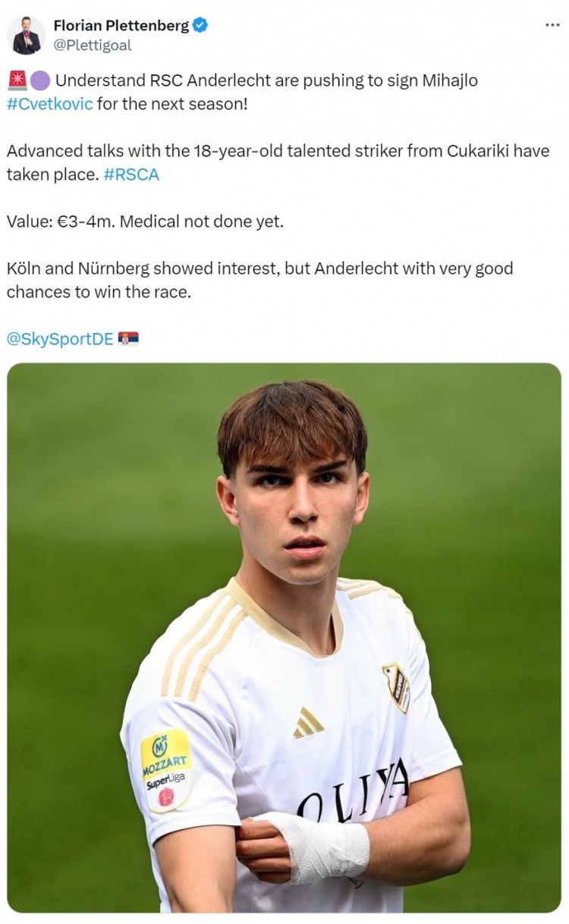Click the Mozzart SuperLiga sleeve patch
This screenshot has height=924, width=569.
[166, 768]
